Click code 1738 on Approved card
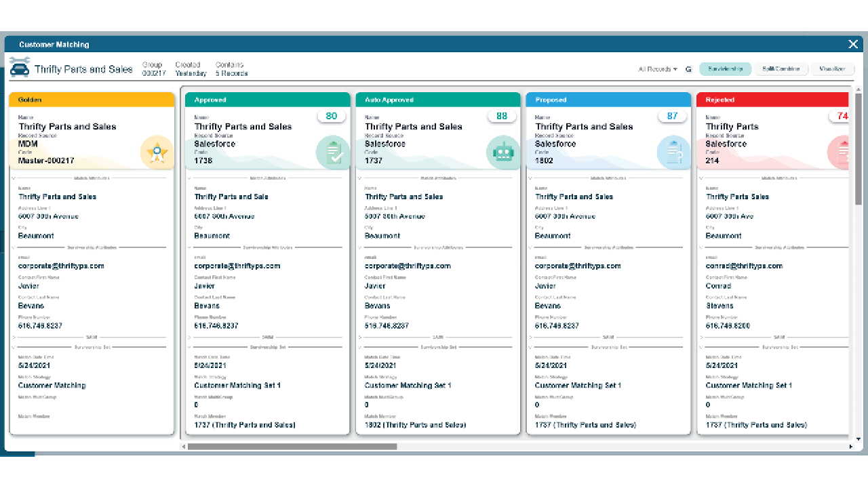868x488 pixels. click(203, 161)
